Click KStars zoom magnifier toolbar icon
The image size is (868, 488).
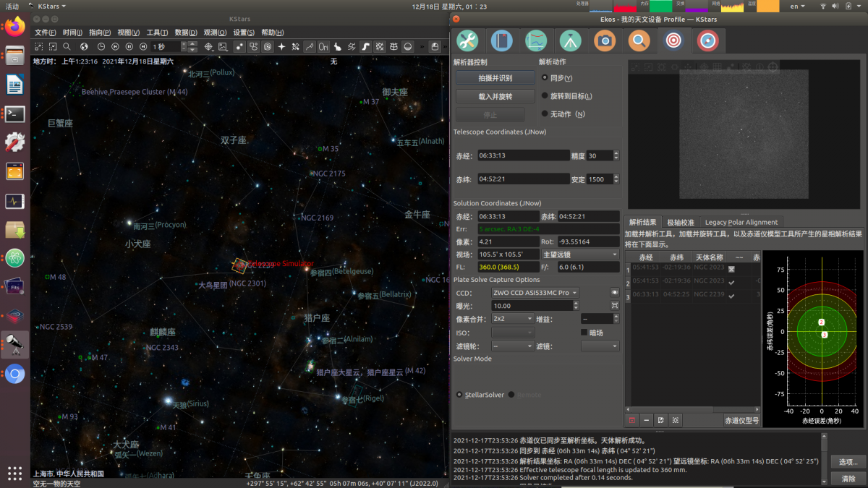click(67, 46)
